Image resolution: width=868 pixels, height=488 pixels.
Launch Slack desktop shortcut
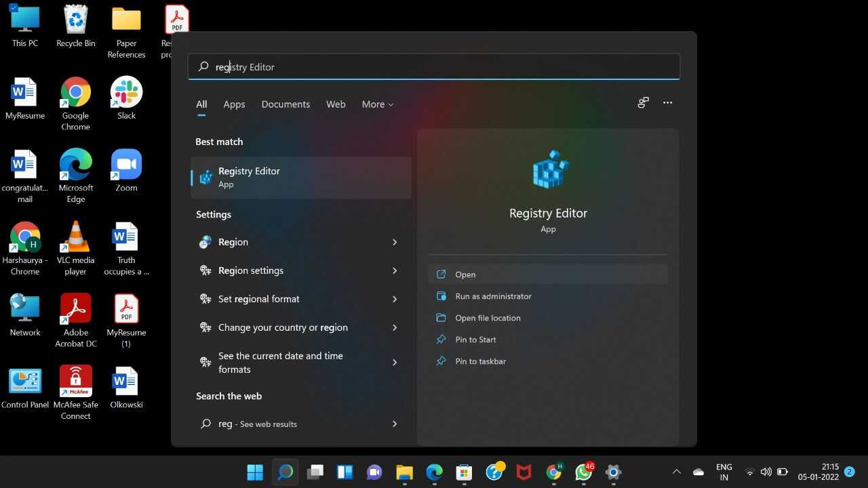tap(126, 99)
